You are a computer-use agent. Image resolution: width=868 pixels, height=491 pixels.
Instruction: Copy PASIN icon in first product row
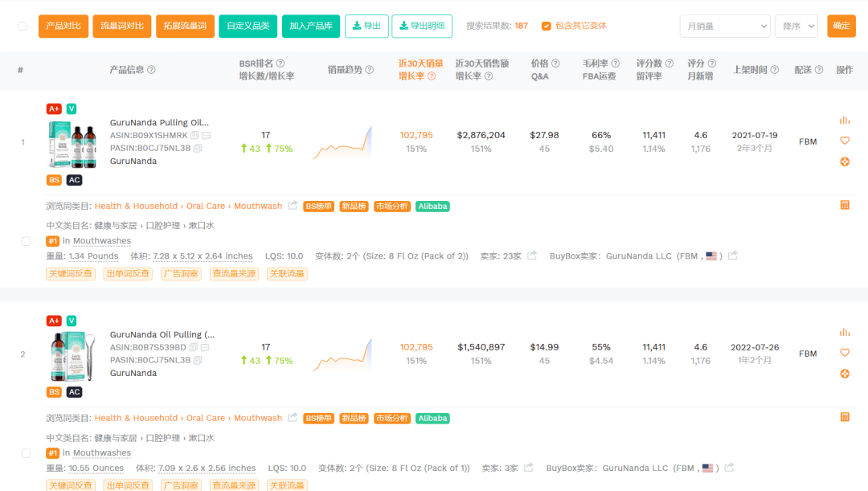(198, 149)
